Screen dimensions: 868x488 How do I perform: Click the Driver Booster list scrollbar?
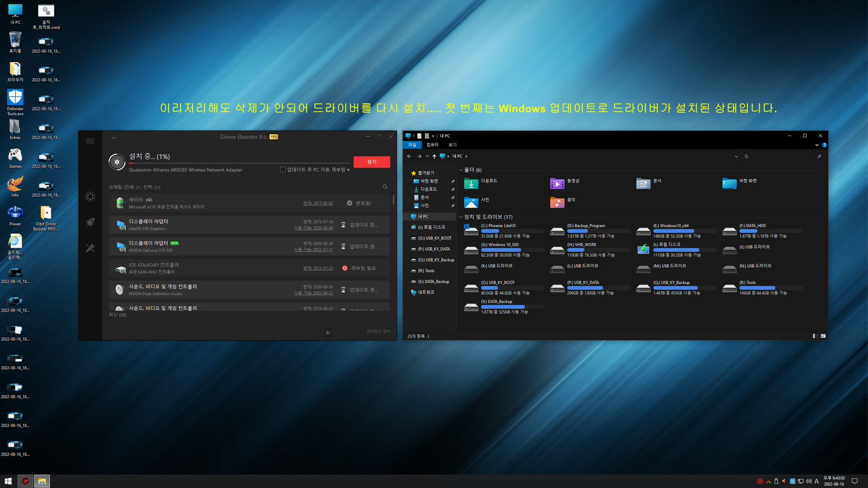pos(393,199)
